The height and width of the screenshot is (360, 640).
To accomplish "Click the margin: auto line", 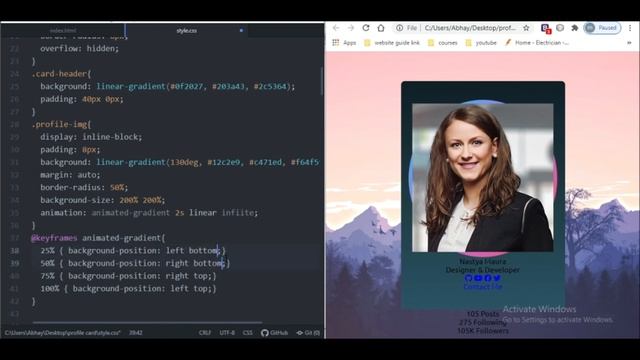I will 70,175.
